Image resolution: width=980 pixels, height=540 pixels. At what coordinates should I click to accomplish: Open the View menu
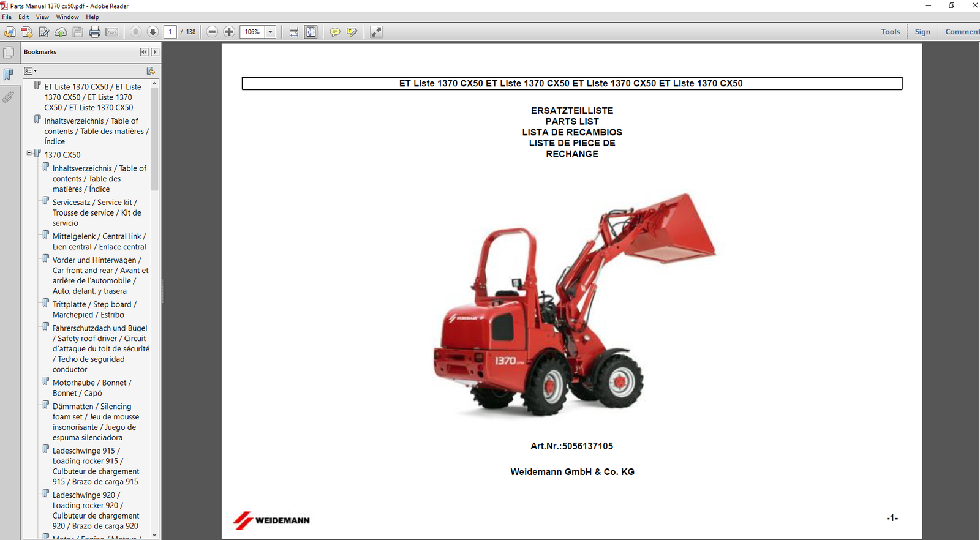click(x=42, y=17)
